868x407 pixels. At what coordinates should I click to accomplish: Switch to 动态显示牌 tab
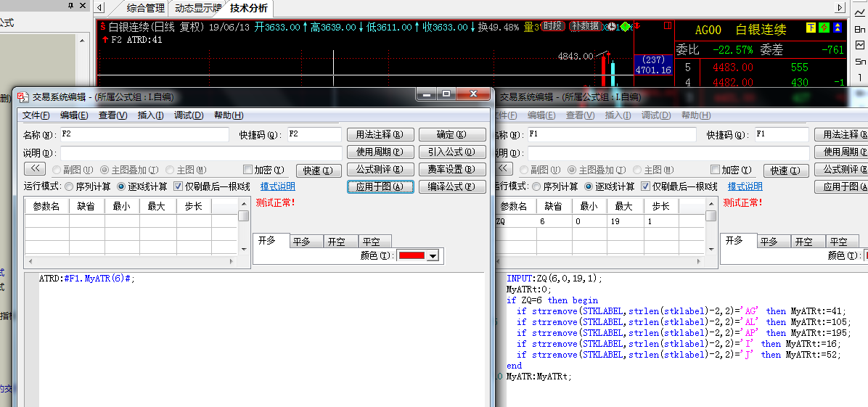point(198,8)
